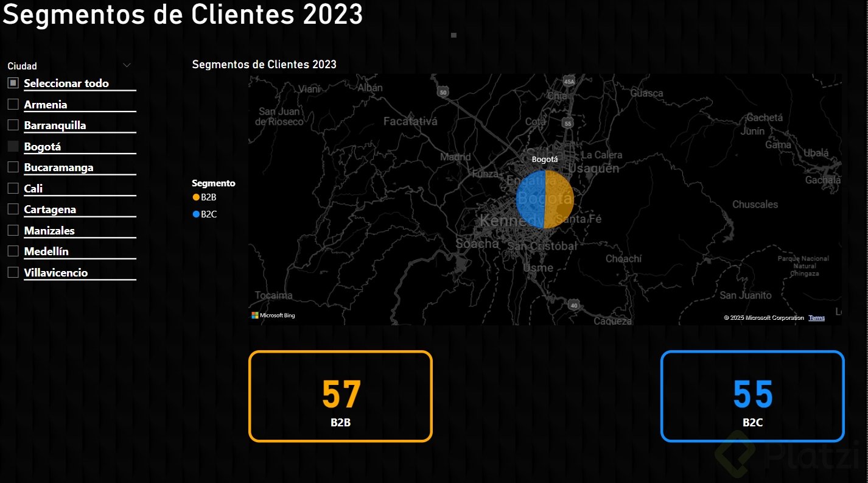Image resolution: width=868 pixels, height=483 pixels.
Task: Select the blue B2C pie slice
Action: click(x=530, y=199)
